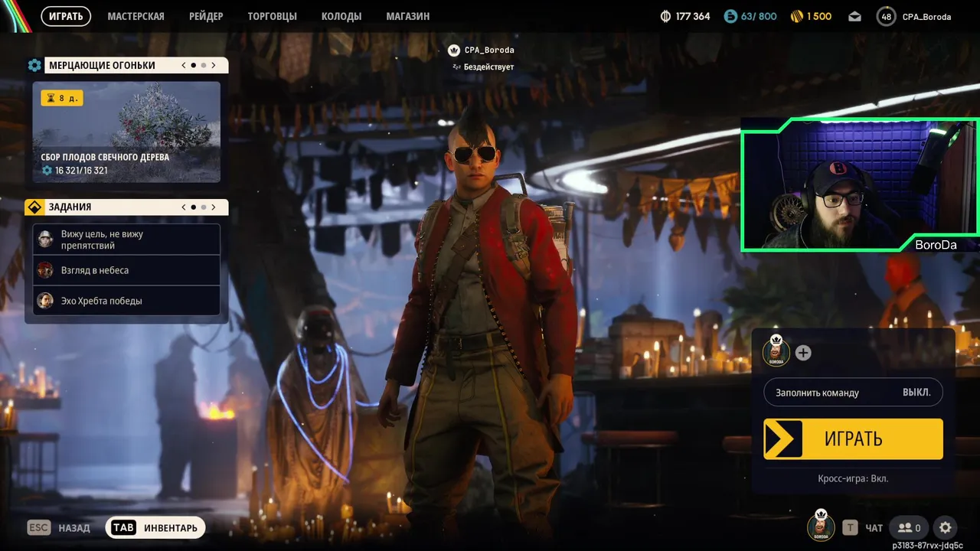Click the gold 1 500 currency icon
980x551 pixels.
[797, 16]
